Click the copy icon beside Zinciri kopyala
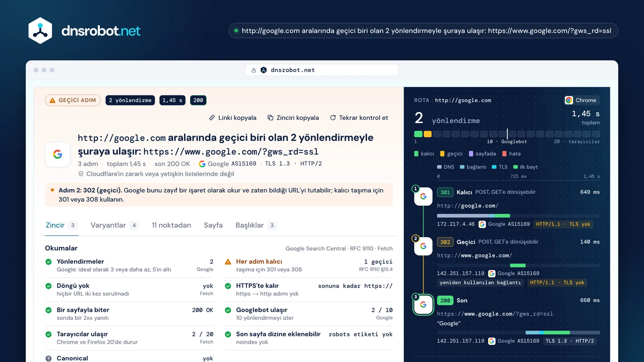Image resolution: width=644 pixels, height=362 pixels. 270,118
